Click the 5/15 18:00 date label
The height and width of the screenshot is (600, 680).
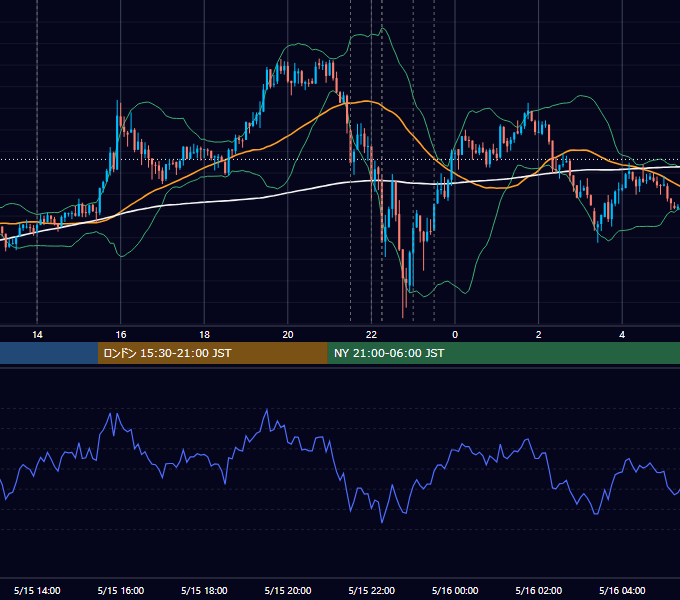(x=204, y=590)
